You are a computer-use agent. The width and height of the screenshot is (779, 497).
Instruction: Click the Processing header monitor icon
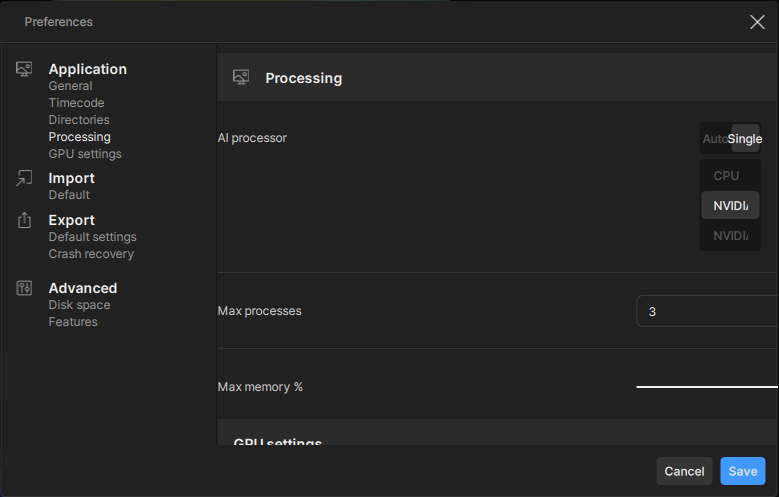coord(241,77)
